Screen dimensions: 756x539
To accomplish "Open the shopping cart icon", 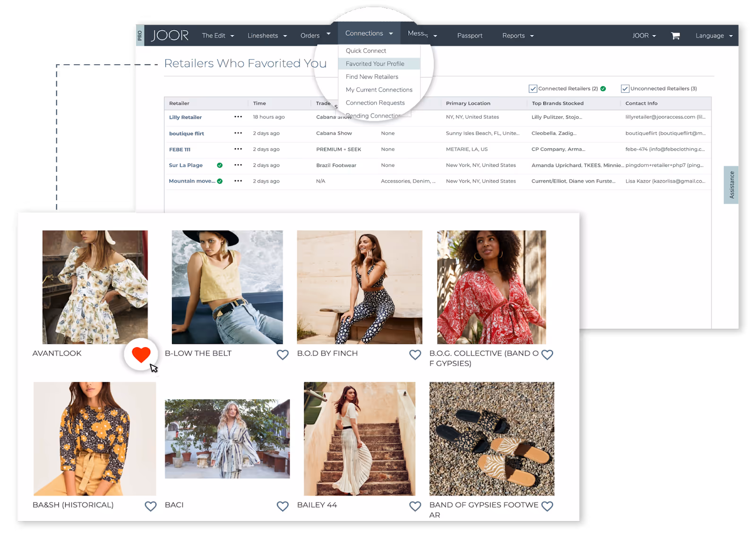I will tap(675, 36).
